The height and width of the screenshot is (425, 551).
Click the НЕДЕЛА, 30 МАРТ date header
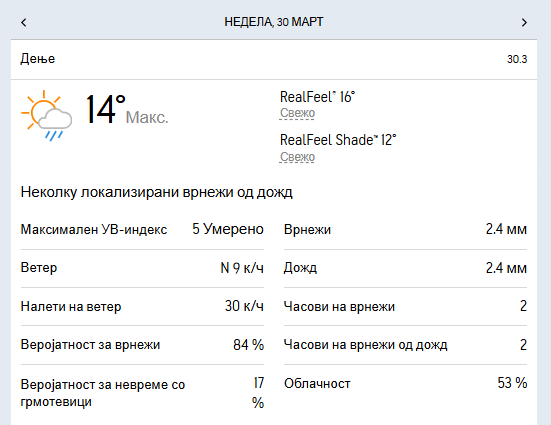(274, 22)
